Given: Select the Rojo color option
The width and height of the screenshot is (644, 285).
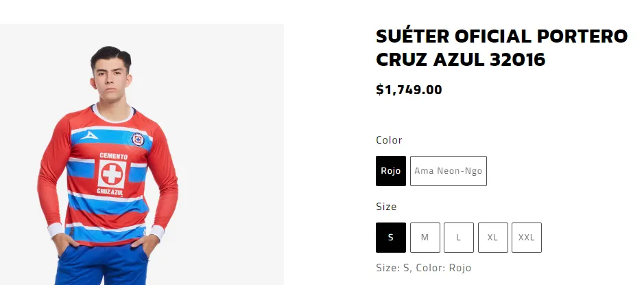Looking at the screenshot, I should (x=390, y=171).
